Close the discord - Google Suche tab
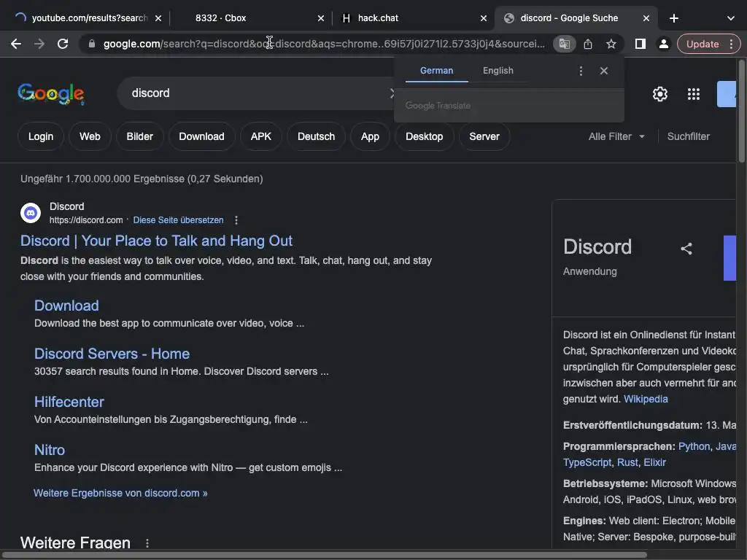The height and width of the screenshot is (560, 747). pyautogui.click(x=646, y=18)
